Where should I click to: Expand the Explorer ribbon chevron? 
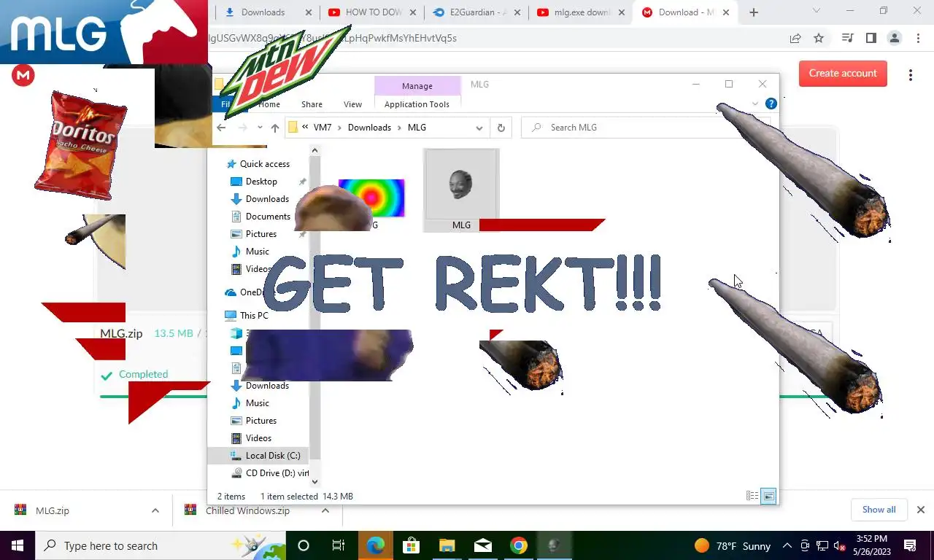(x=755, y=104)
